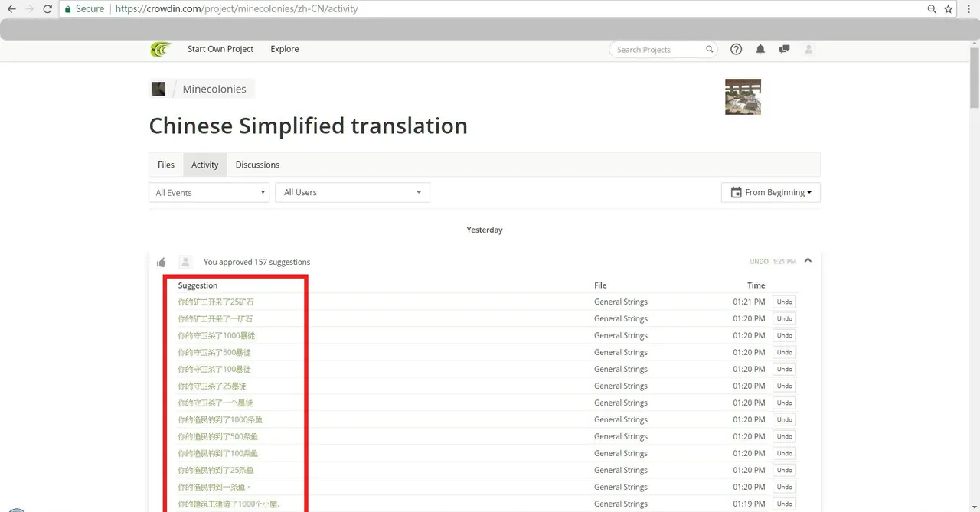Viewport: 980px width, 512px height.
Task: Click the user avatar beside approved suggestions
Action: 185,262
